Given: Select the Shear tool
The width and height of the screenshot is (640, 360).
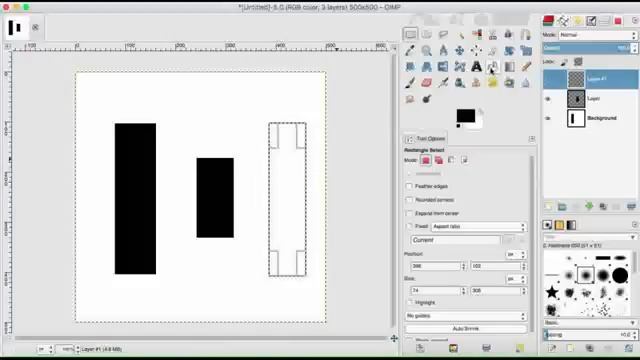Looking at the screenshot, I should click(x=410, y=67).
